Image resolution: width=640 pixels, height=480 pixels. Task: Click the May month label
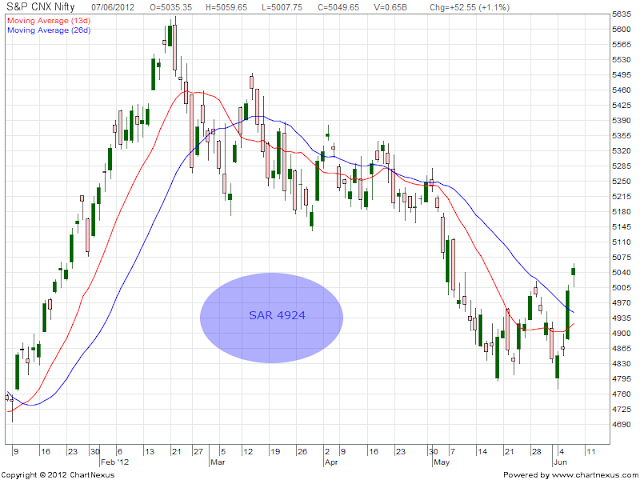(441, 462)
